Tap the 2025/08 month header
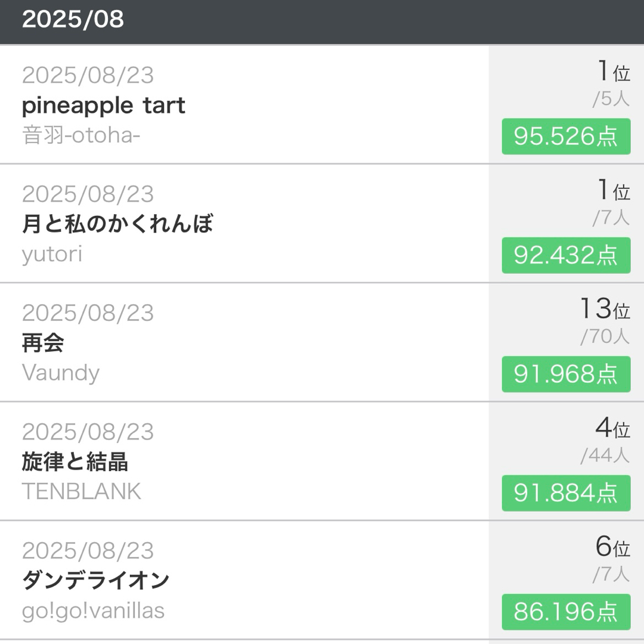644x644 pixels. coord(73,19)
